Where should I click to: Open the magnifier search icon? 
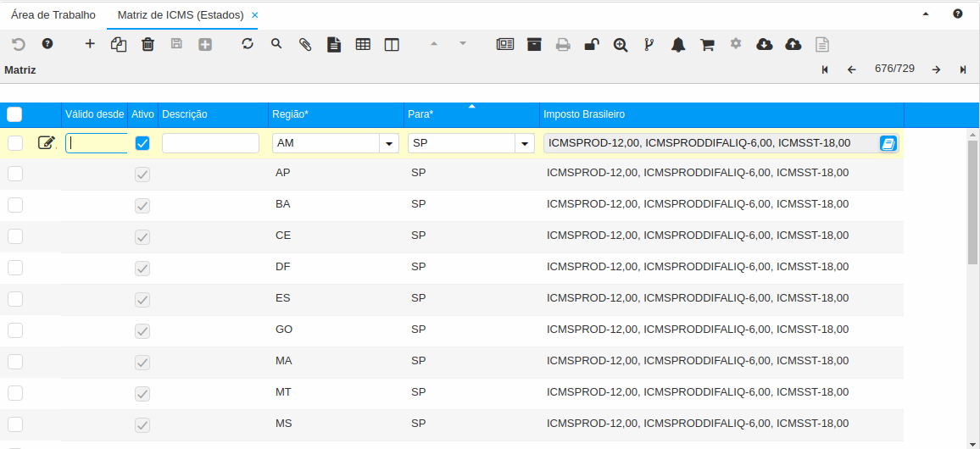(276, 44)
